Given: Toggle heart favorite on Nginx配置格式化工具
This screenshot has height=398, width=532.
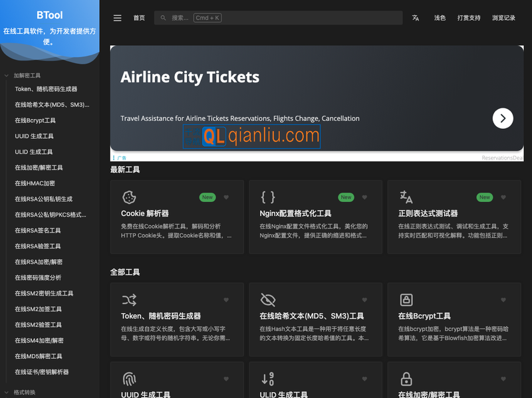Looking at the screenshot, I should [x=364, y=197].
